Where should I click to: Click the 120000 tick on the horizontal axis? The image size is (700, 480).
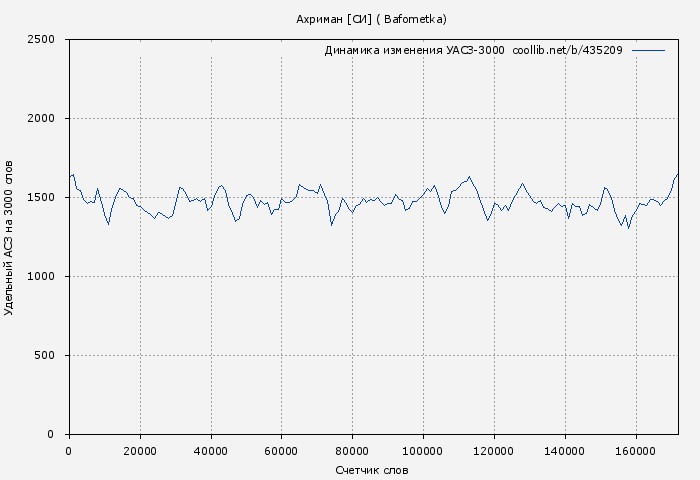[x=494, y=451]
